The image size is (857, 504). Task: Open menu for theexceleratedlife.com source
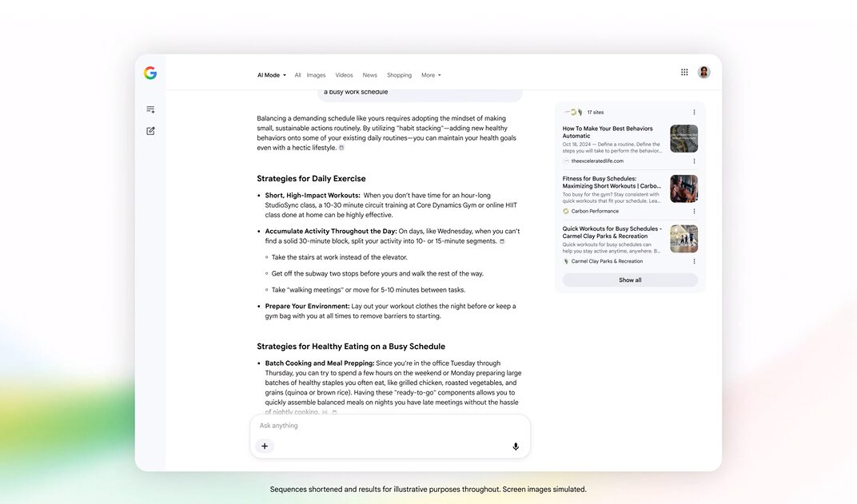(x=694, y=161)
